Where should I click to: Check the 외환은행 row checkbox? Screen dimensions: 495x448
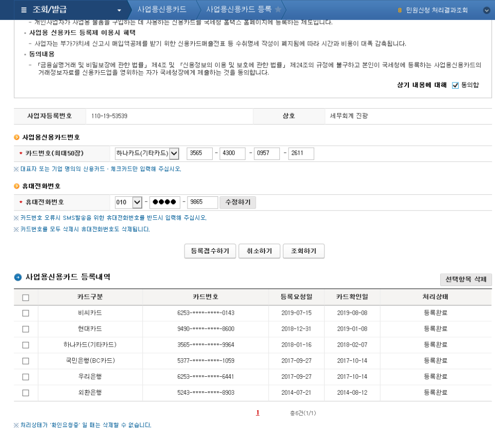click(26, 393)
